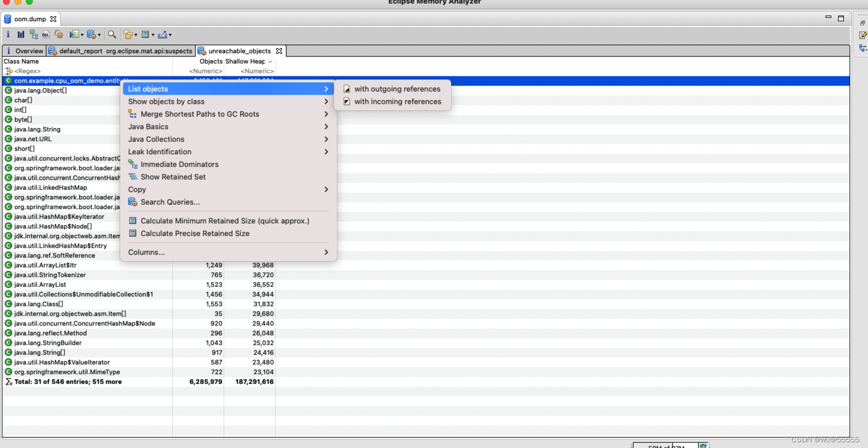Select List objects in context menu
The width and height of the screenshot is (868, 448).
click(x=229, y=89)
